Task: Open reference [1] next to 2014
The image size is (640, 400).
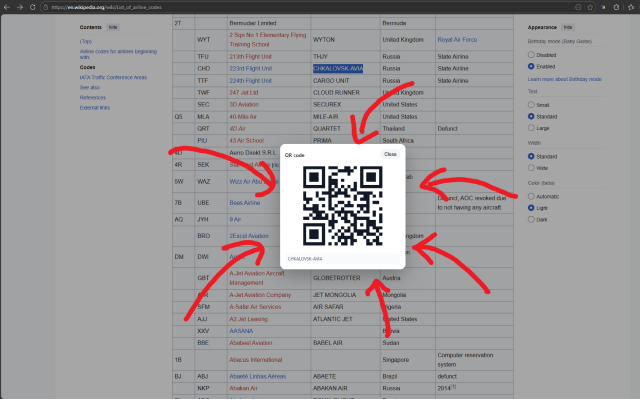Action: click(453, 386)
